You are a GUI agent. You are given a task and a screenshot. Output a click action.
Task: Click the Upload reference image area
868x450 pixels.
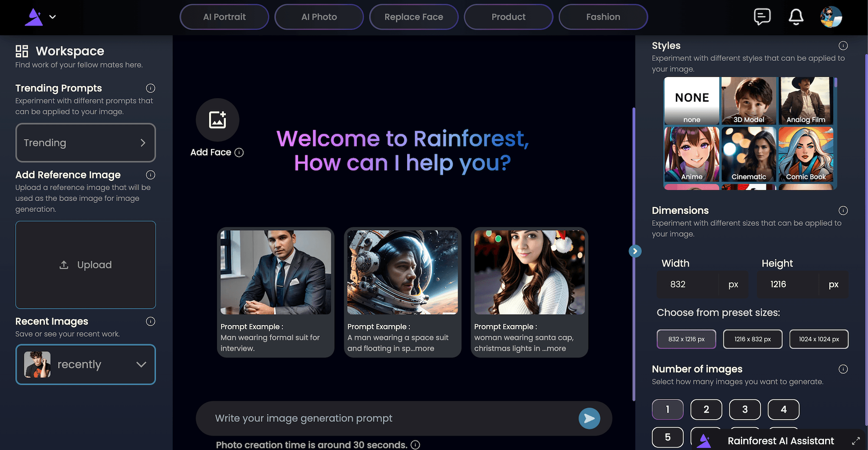click(85, 265)
